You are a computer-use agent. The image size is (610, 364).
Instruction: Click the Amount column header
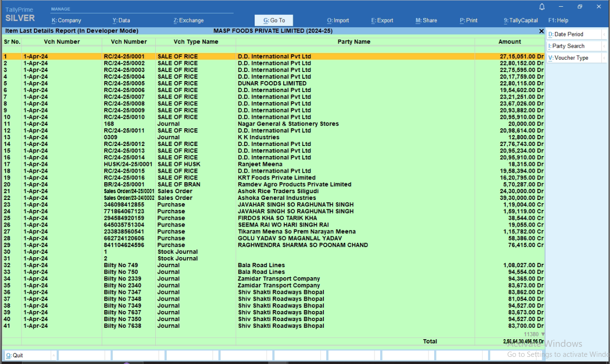[510, 42]
